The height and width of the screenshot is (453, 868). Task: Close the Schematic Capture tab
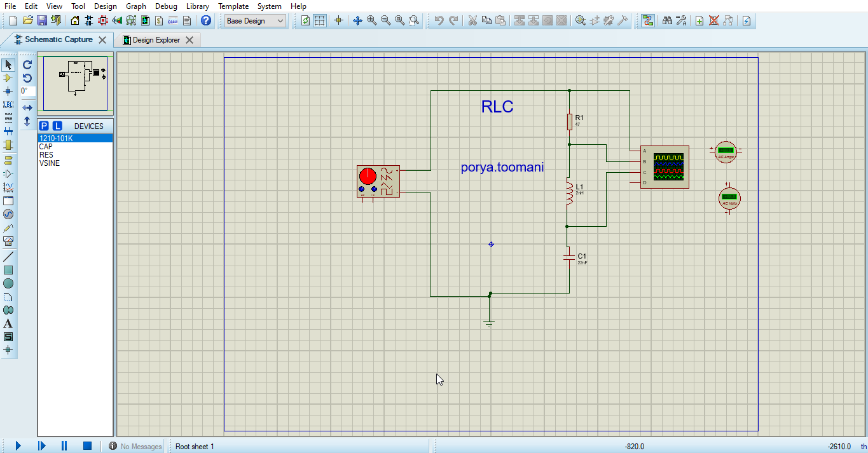(x=102, y=39)
